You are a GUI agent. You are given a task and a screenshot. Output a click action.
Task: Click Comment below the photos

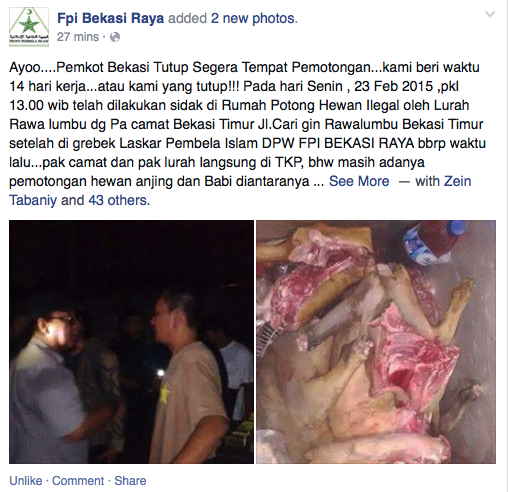tap(78, 481)
